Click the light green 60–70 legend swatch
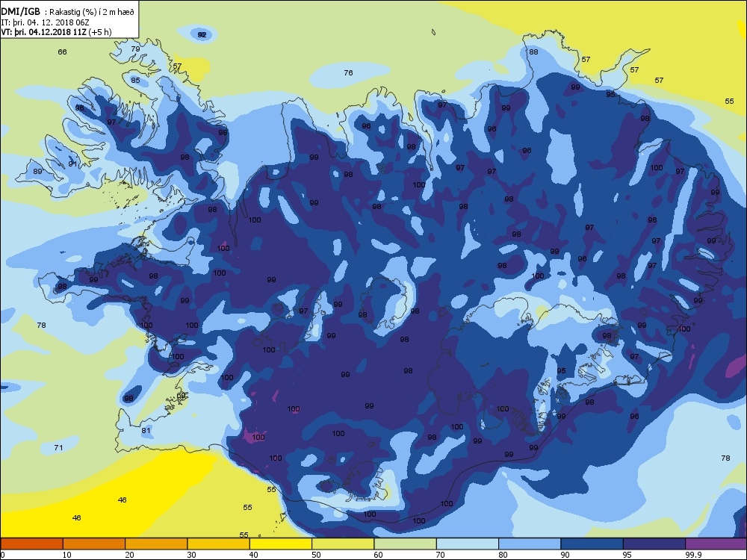 click(x=406, y=544)
